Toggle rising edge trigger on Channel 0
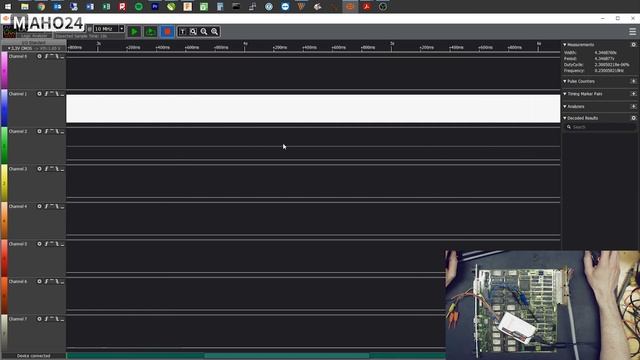 (47, 56)
